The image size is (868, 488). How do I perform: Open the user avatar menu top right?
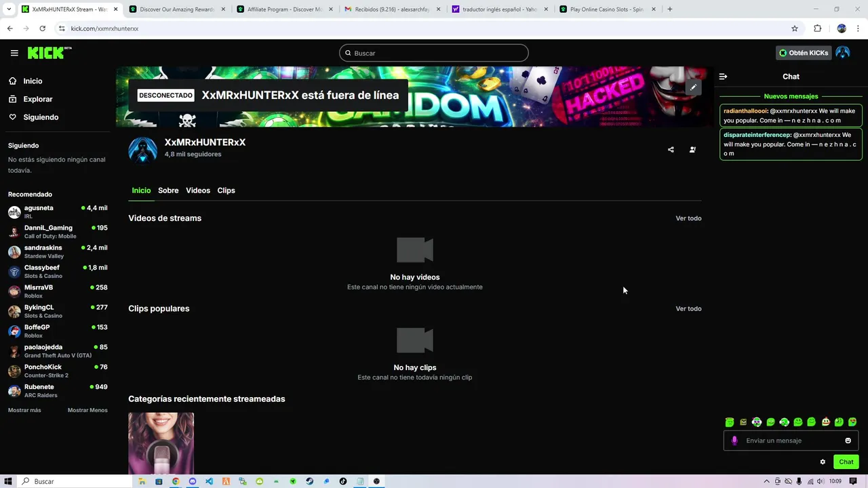842,53
